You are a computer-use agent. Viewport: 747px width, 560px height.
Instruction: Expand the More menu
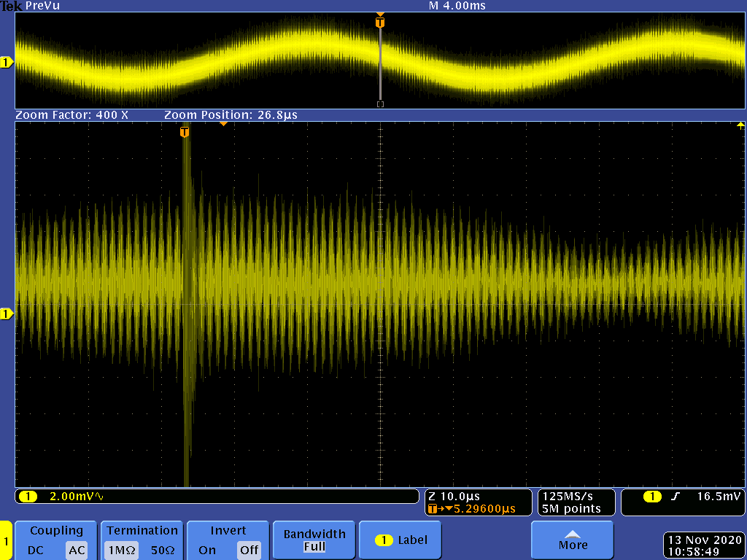[573, 540]
